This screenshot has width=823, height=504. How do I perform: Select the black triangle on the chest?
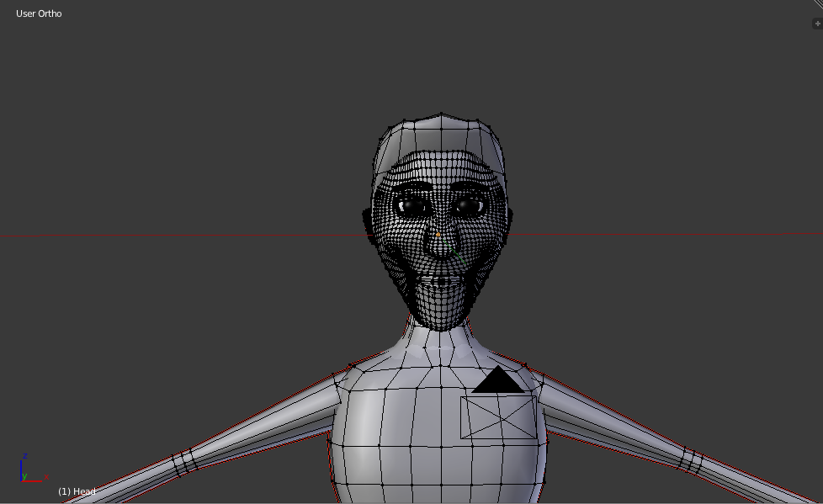(x=497, y=379)
